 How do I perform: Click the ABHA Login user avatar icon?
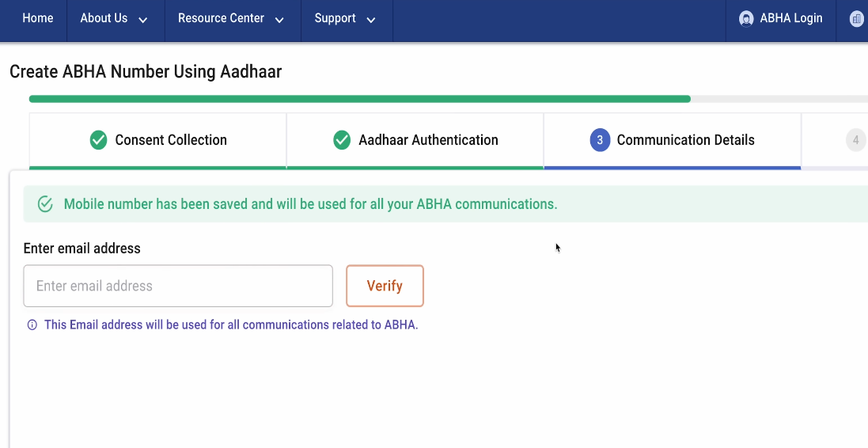[x=746, y=19]
